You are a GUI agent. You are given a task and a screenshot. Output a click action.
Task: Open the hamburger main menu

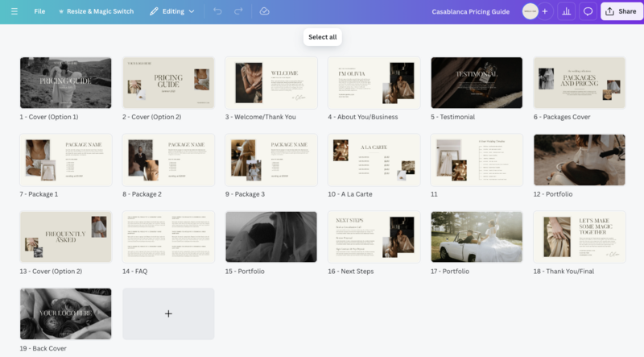(14, 12)
